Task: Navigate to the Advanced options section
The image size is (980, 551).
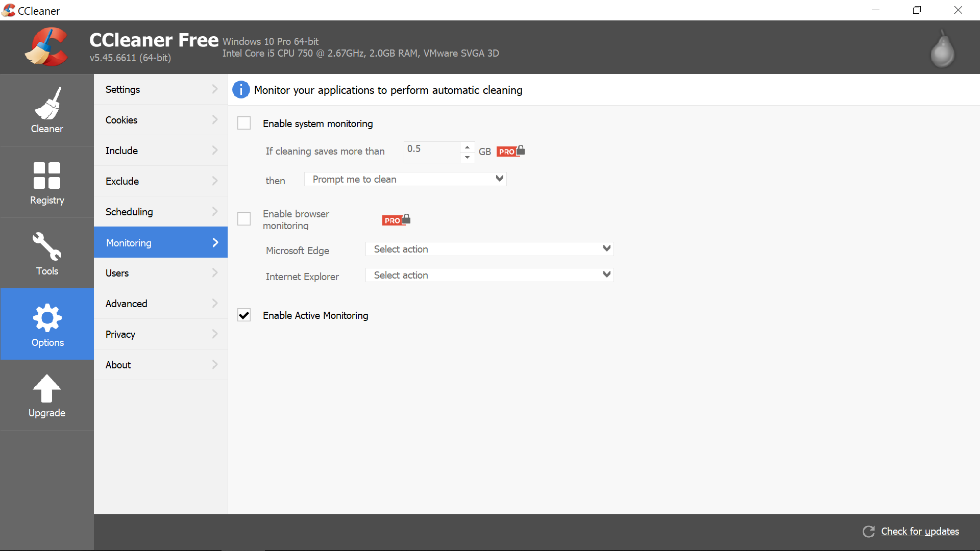Action: (161, 304)
